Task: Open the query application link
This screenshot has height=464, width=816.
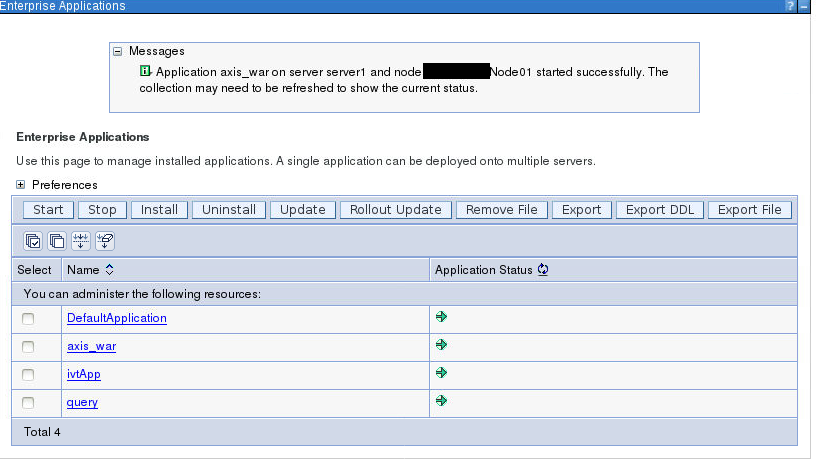Action: point(82,402)
